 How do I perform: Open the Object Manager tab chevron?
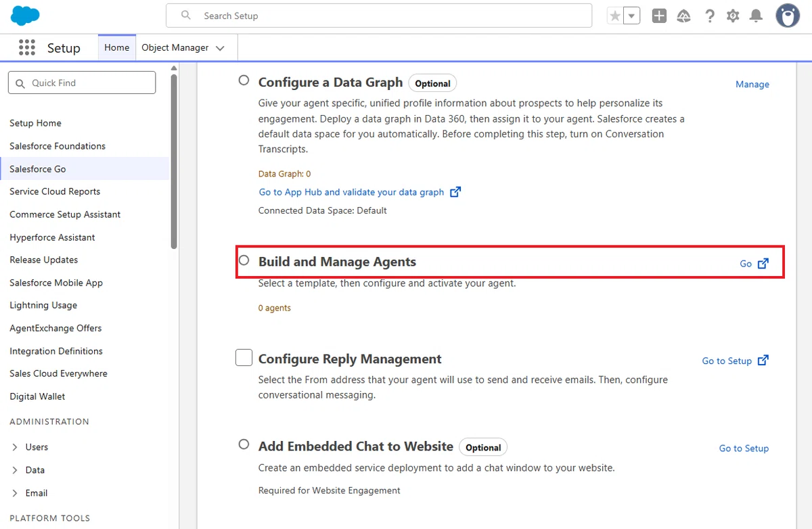[220, 48]
